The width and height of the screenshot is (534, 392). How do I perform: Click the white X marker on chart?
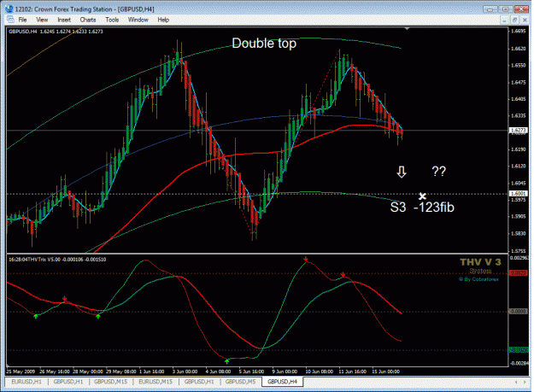click(422, 196)
